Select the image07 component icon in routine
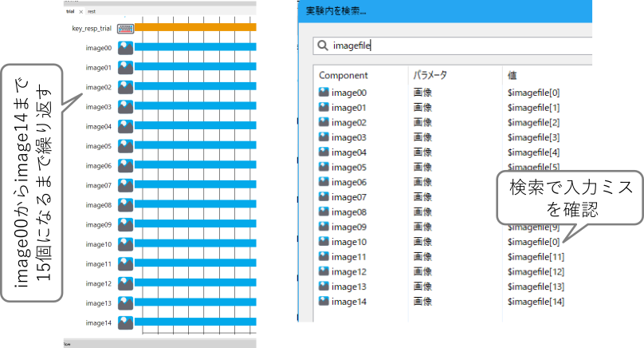 [125, 185]
